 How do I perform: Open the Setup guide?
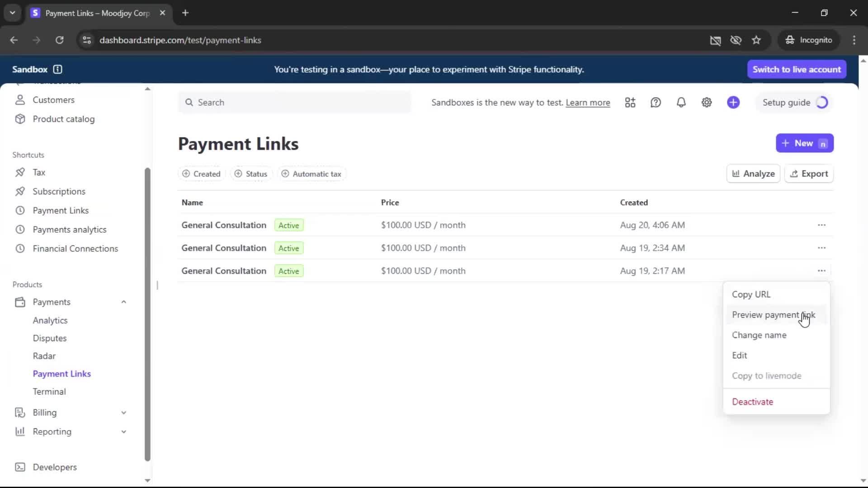[794, 103]
